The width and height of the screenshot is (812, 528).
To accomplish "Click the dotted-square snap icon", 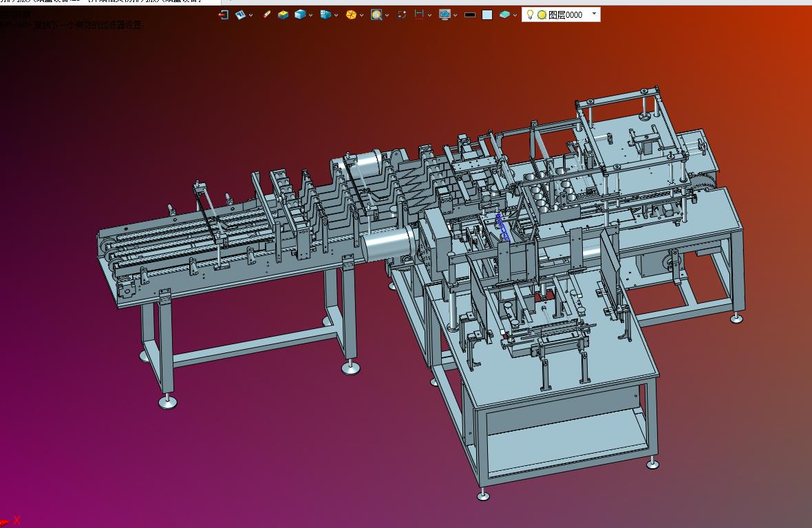I will coord(402,14).
